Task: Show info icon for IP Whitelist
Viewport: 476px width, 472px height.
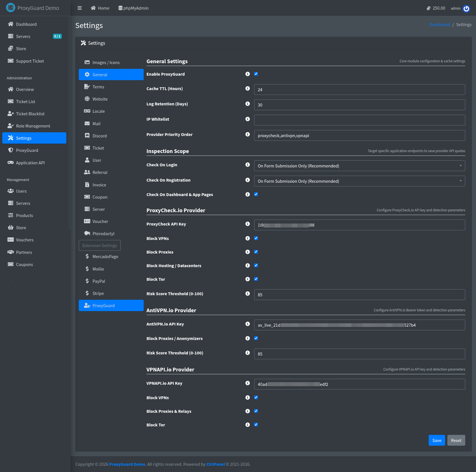Action: (x=248, y=119)
